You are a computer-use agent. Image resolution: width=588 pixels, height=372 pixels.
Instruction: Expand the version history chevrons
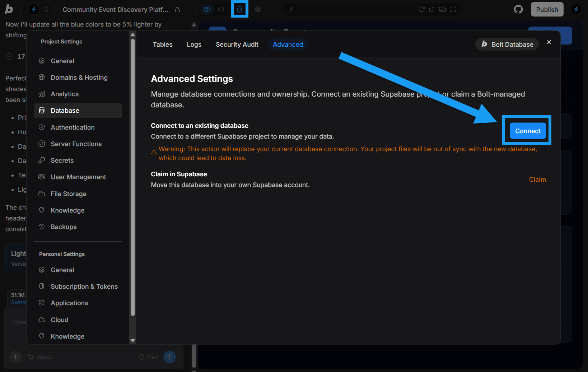[46, 9]
